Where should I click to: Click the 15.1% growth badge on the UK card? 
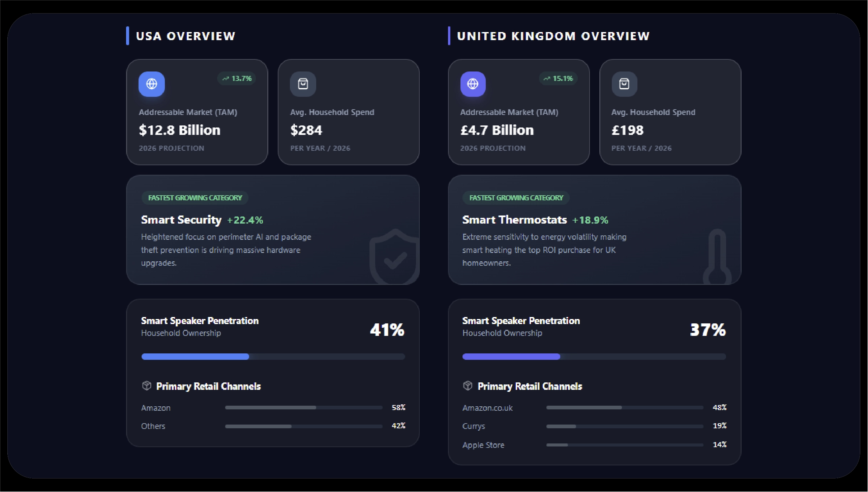point(558,79)
